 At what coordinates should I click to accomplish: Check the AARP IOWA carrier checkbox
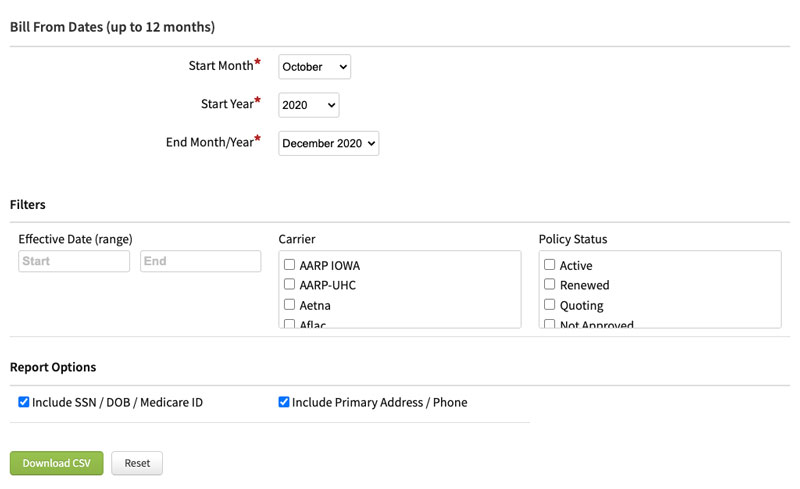click(289, 264)
